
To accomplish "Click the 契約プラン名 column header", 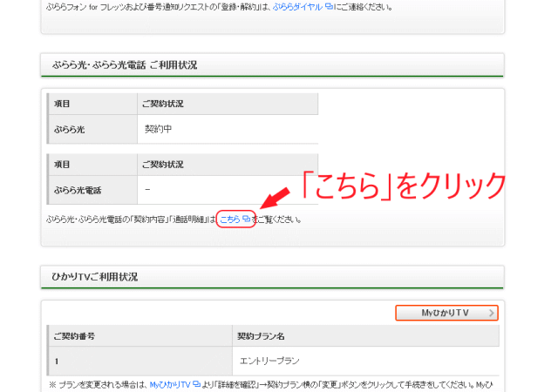I will click(366, 336).
